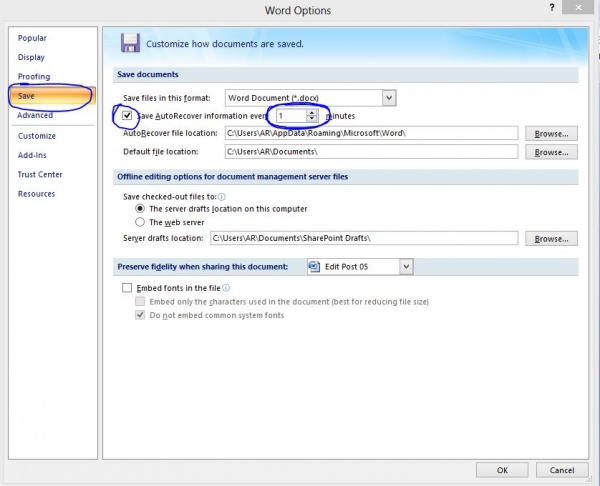Open the Customize options category
Screen dimensions: 600x486
pyautogui.click(x=37, y=136)
